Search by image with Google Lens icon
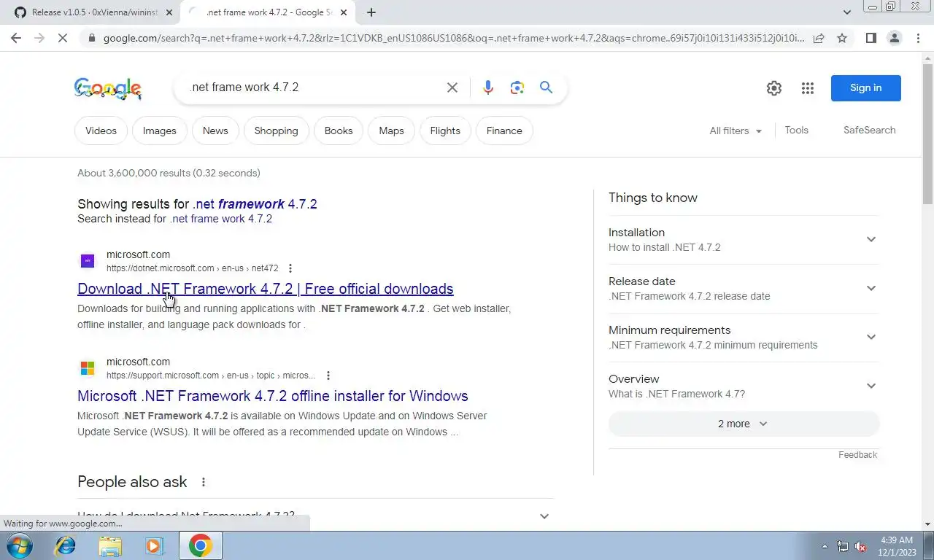 517,87
